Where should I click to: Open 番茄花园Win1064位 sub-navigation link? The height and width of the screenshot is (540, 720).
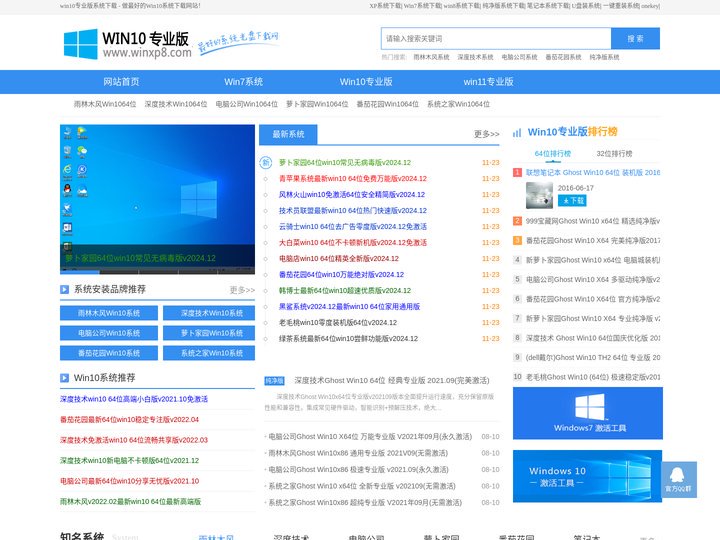388,104
